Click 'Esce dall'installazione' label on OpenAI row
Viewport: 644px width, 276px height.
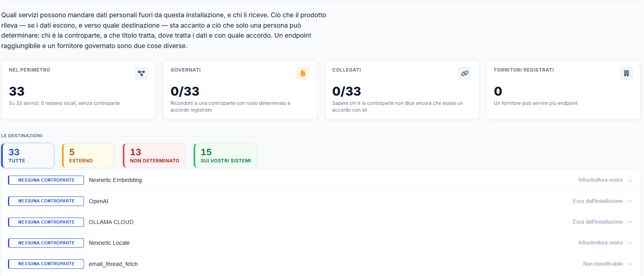[598, 201]
